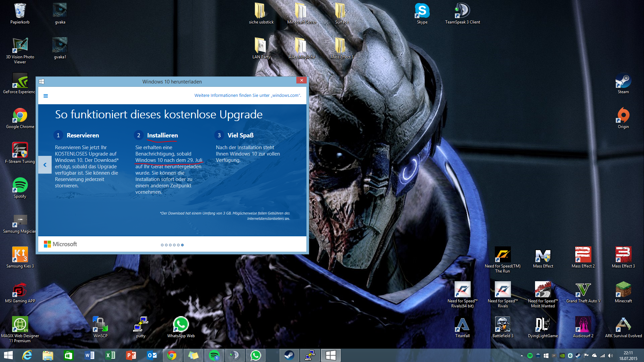Open Internet Explorer from taskbar
Viewport: 644px width, 362px height.
click(27, 355)
